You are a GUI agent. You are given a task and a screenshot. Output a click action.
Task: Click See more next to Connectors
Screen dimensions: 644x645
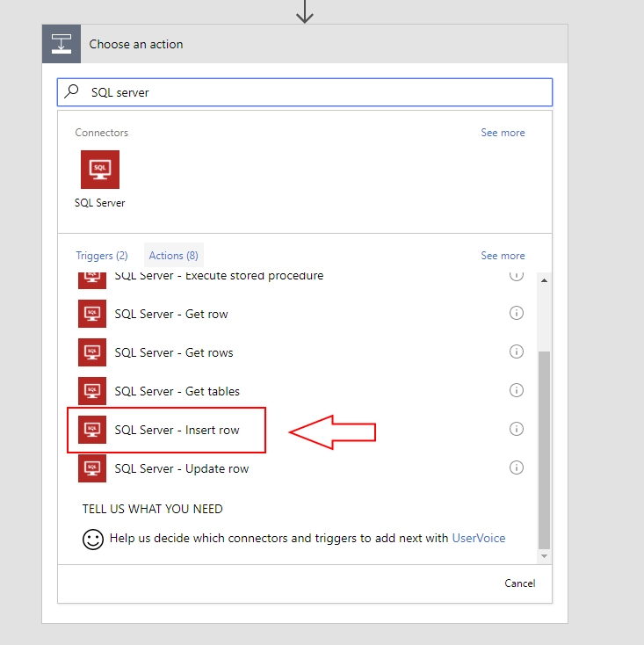503,133
